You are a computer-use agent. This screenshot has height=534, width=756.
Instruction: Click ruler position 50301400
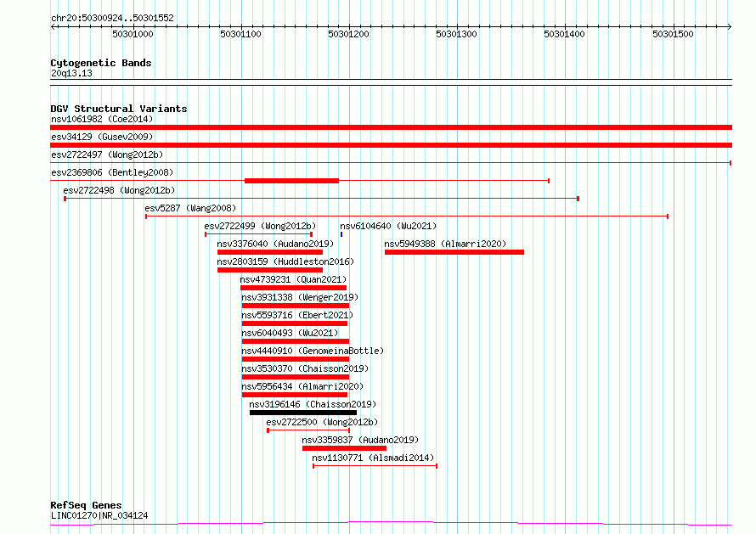click(x=565, y=34)
